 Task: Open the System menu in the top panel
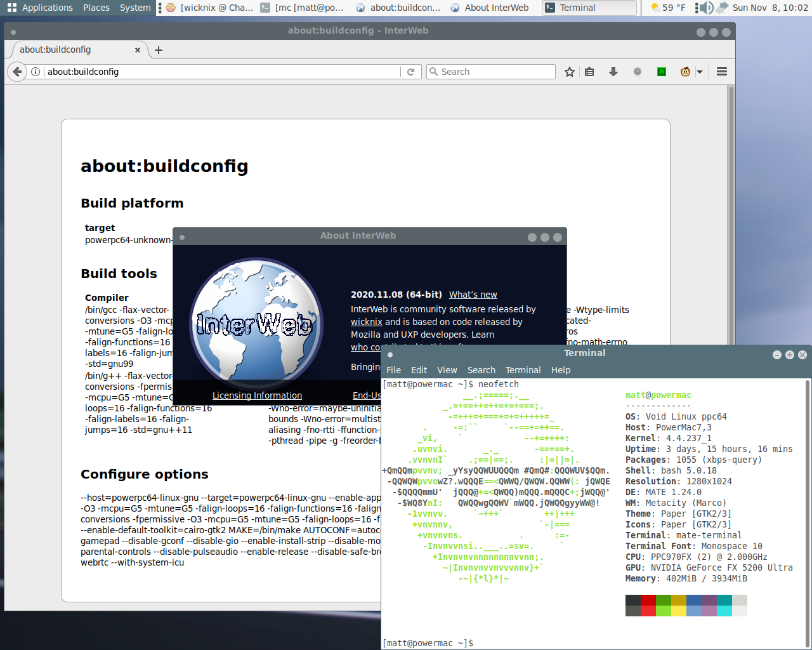click(135, 8)
